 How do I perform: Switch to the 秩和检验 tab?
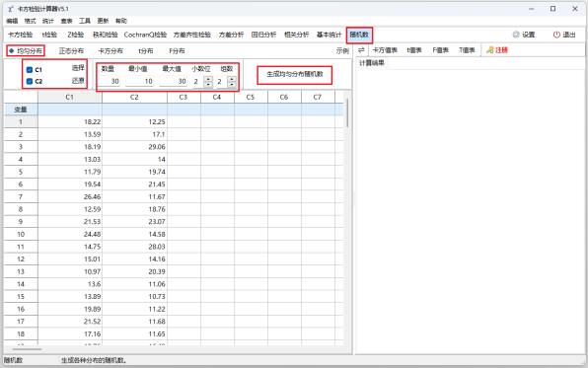tap(106, 35)
